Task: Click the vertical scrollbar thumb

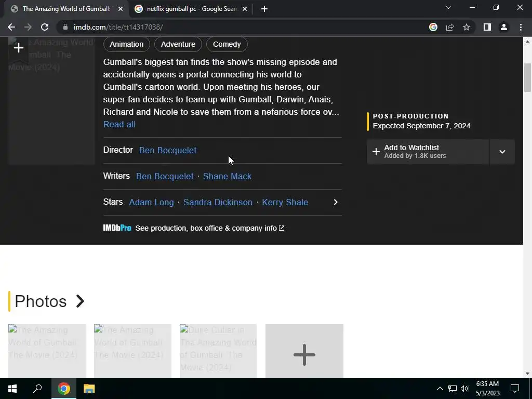Action: point(527,78)
